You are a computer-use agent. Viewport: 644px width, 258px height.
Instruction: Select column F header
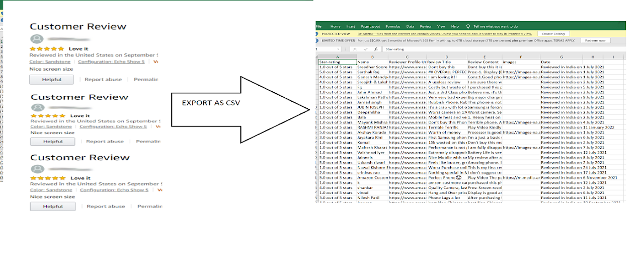click(521, 57)
